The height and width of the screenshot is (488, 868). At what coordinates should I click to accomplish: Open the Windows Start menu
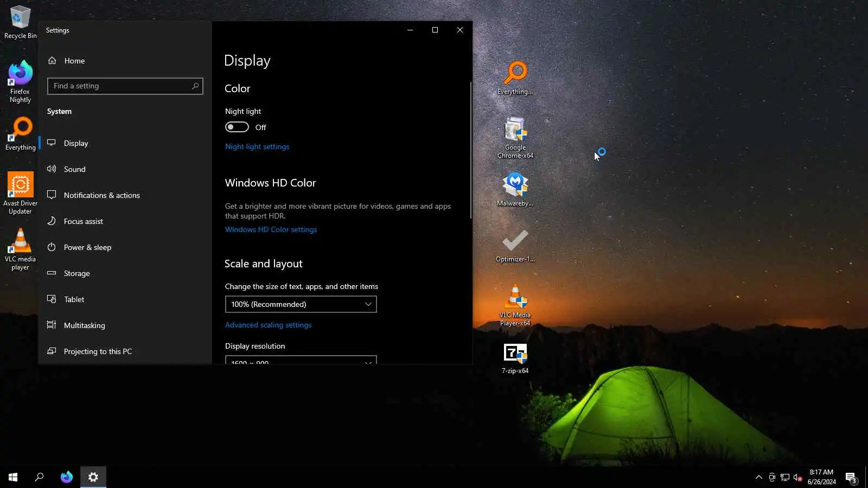click(x=13, y=477)
